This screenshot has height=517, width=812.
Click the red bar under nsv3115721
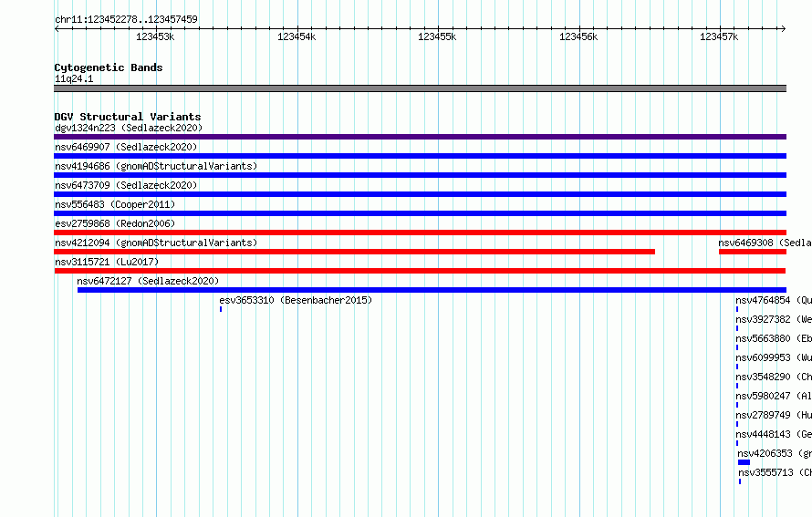(x=420, y=271)
